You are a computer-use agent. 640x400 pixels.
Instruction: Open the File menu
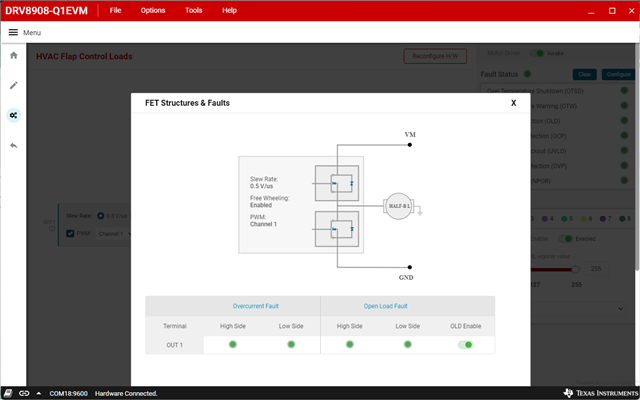(x=116, y=11)
